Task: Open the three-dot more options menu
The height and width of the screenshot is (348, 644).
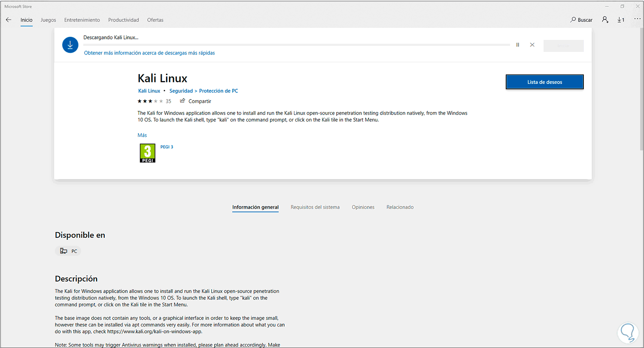Action: point(636,20)
